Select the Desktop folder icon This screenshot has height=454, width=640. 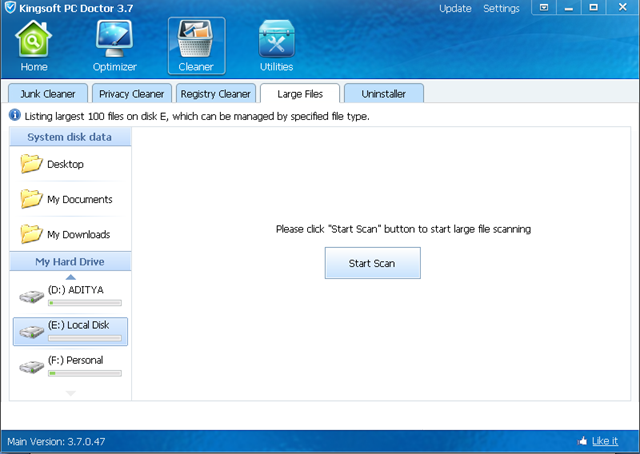tap(32, 164)
